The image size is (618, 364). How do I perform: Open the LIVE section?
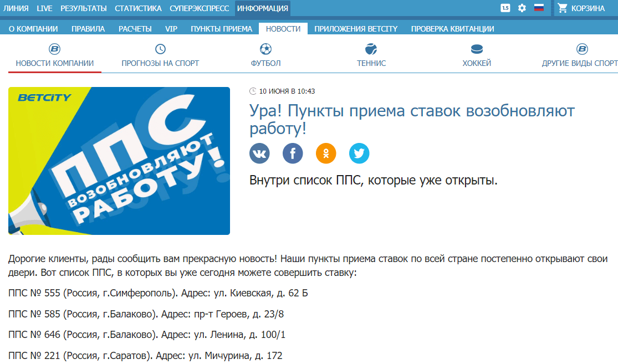[44, 8]
